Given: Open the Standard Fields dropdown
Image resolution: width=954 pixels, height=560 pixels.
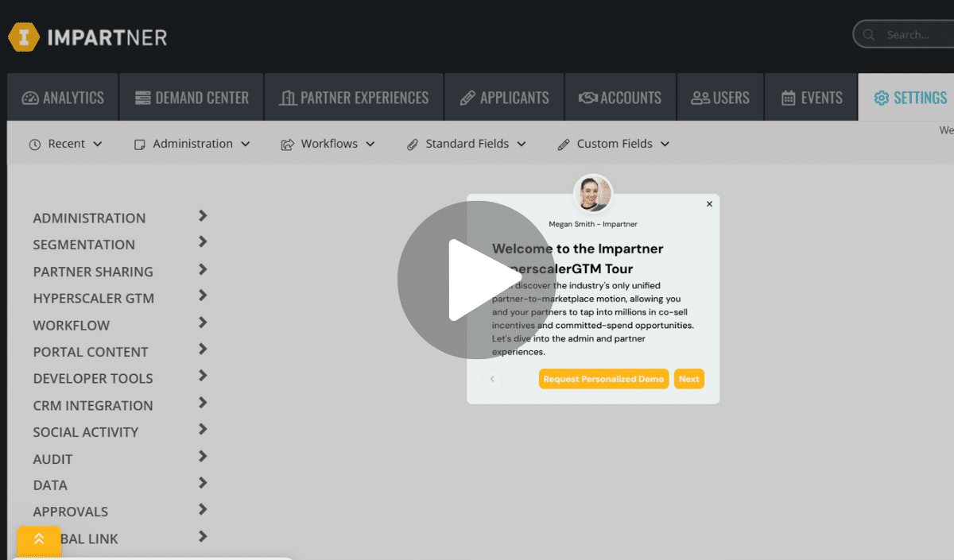Looking at the screenshot, I should click(467, 144).
